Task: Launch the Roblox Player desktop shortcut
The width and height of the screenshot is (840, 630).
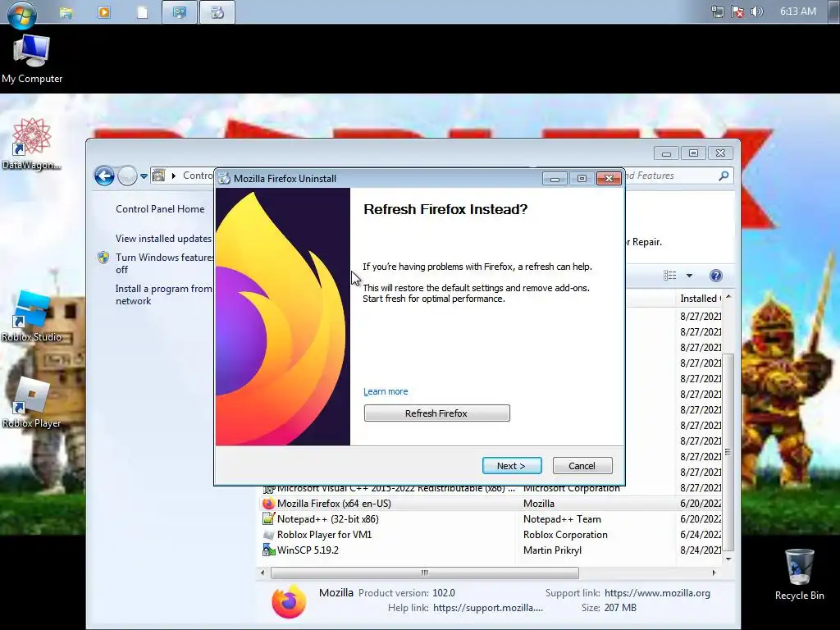Action: 32,403
